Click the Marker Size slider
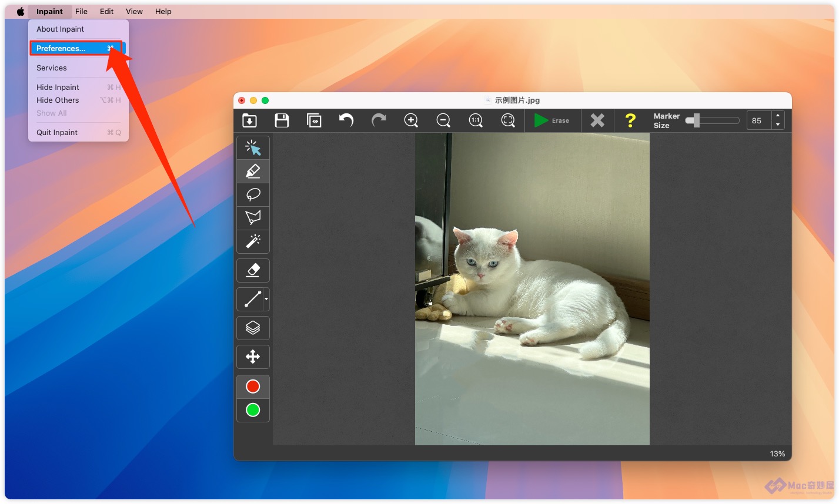The image size is (839, 504). point(713,120)
